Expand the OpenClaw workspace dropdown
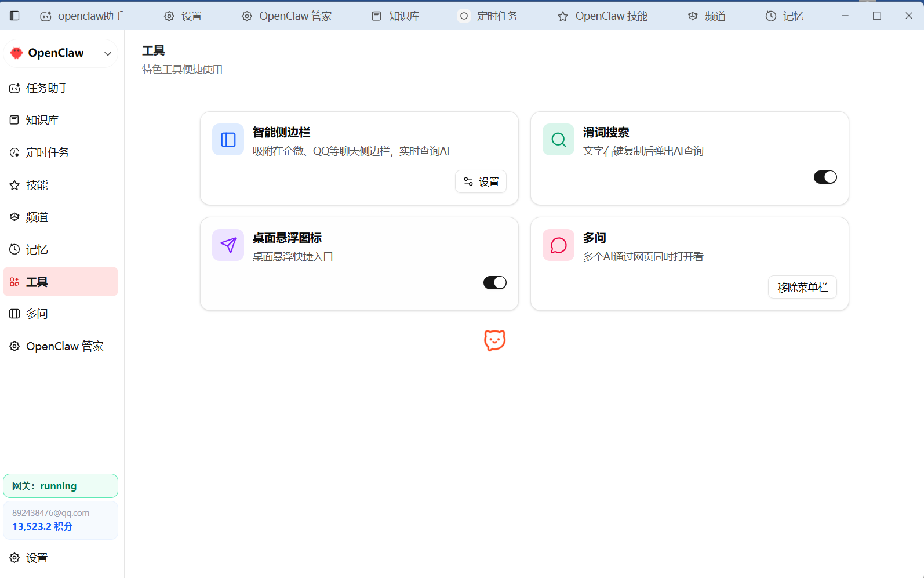Viewport: 924px width, 578px height. [108, 53]
